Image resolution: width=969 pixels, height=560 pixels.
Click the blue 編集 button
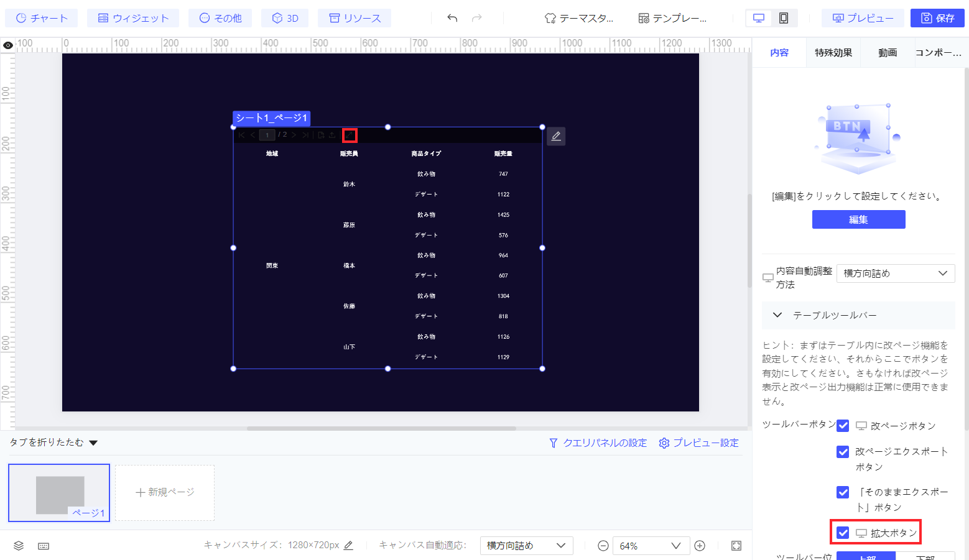(858, 219)
